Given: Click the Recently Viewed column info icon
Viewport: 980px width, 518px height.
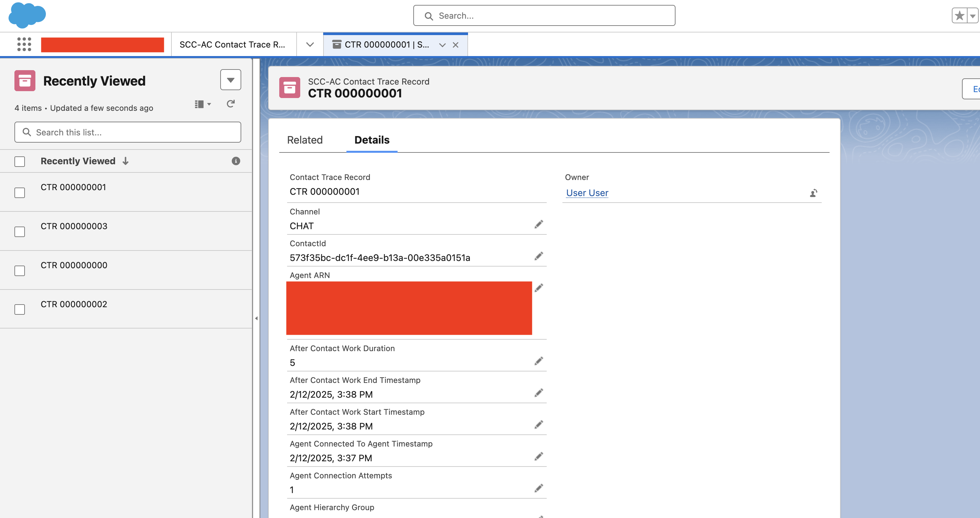Looking at the screenshot, I should [x=236, y=161].
